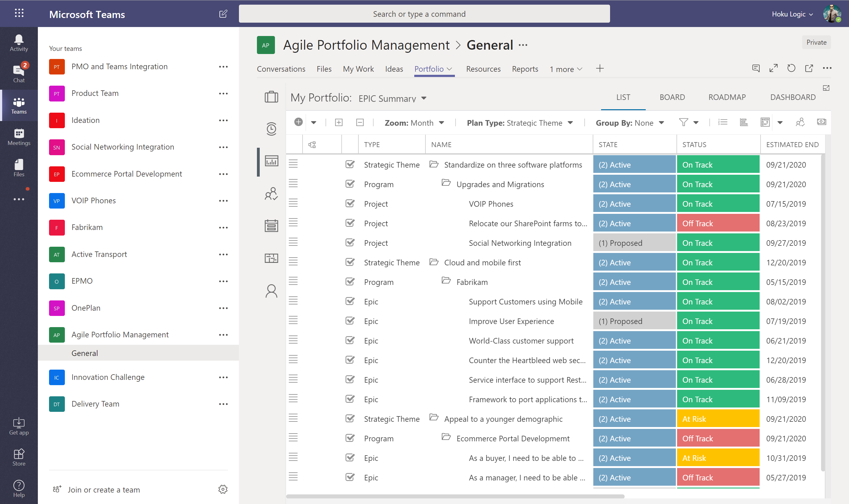The width and height of the screenshot is (849, 504).
Task: Expand the 1 more tabs dropdown
Action: click(x=566, y=69)
